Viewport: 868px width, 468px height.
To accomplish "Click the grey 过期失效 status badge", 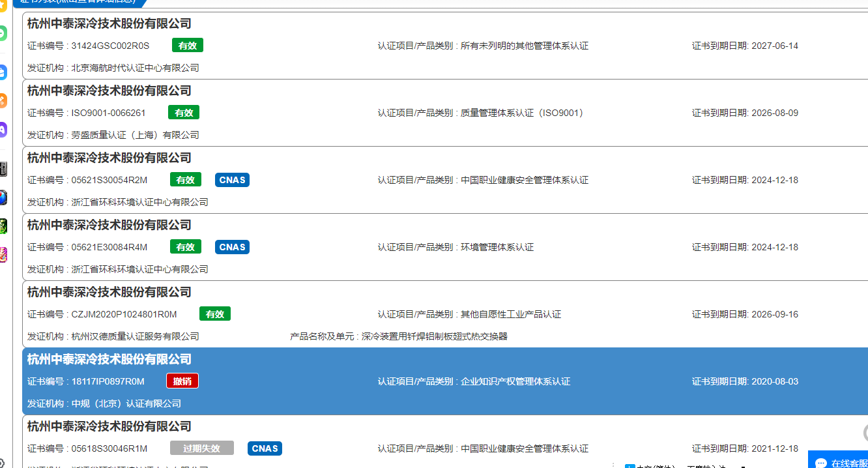I will (202, 448).
